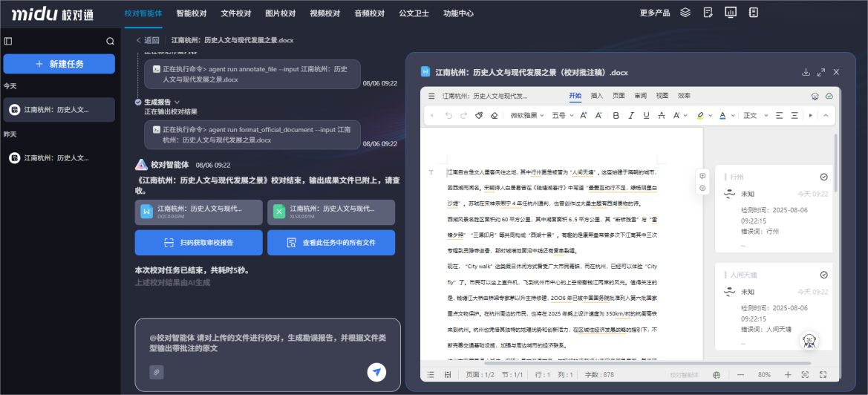
Task: Expand the 生成报告 step chevron
Action: pos(177,102)
